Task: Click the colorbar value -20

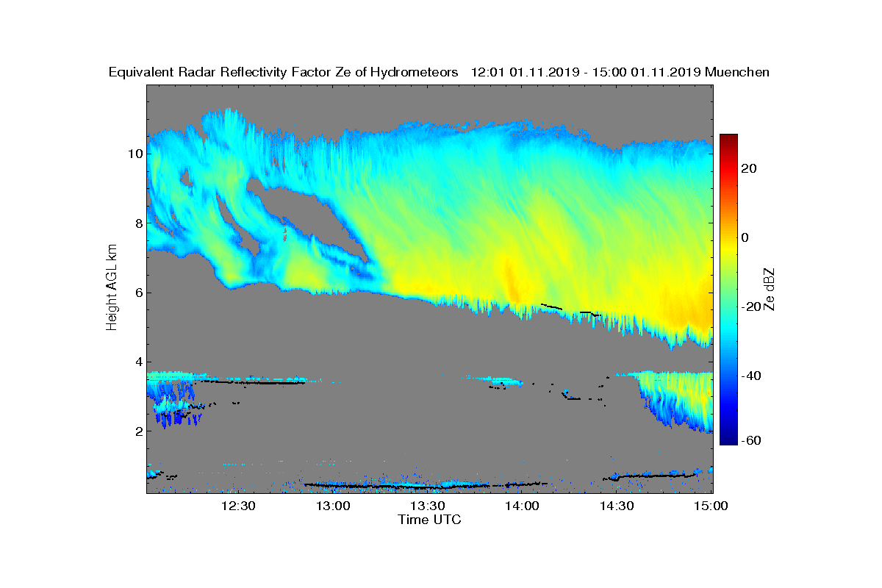Action: click(752, 306)
